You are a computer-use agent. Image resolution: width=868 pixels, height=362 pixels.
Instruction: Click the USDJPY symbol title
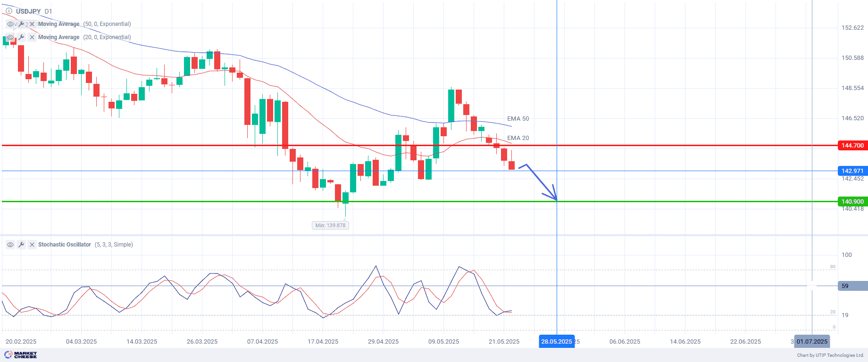[x=28, y=11]
